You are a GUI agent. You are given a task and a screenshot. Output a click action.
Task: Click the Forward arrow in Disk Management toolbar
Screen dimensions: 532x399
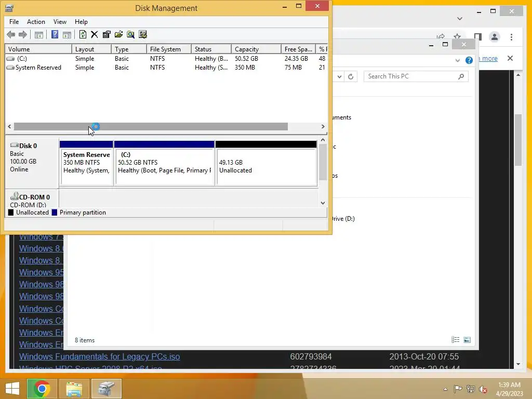click(23, 35)
